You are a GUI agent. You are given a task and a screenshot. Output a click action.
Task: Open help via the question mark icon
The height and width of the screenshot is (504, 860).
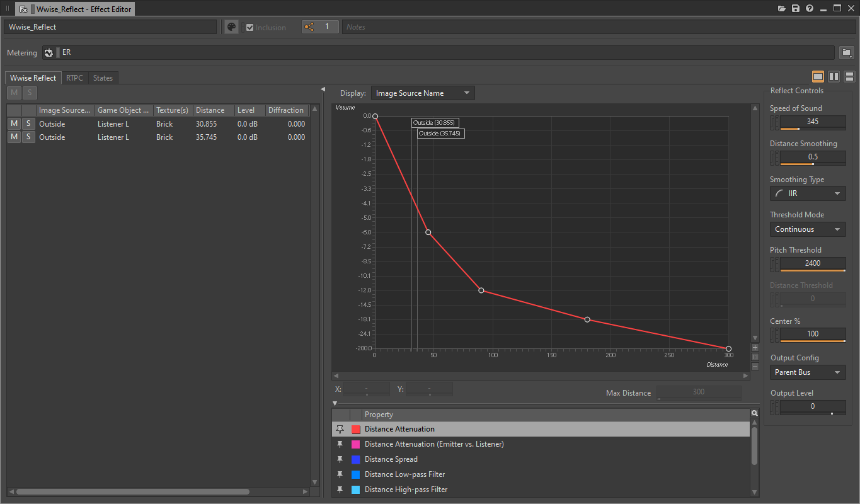coord(810,9)
